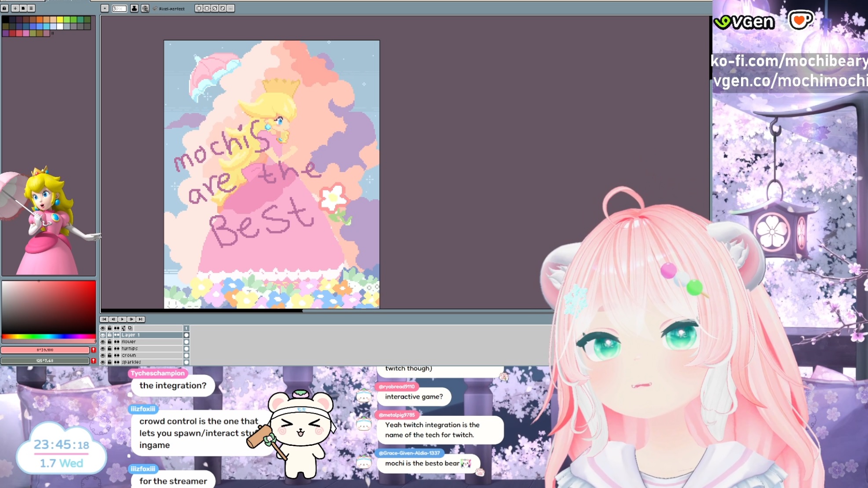Toggle lock on the turnips layer

pyautogui.click(x=110, y=349)
